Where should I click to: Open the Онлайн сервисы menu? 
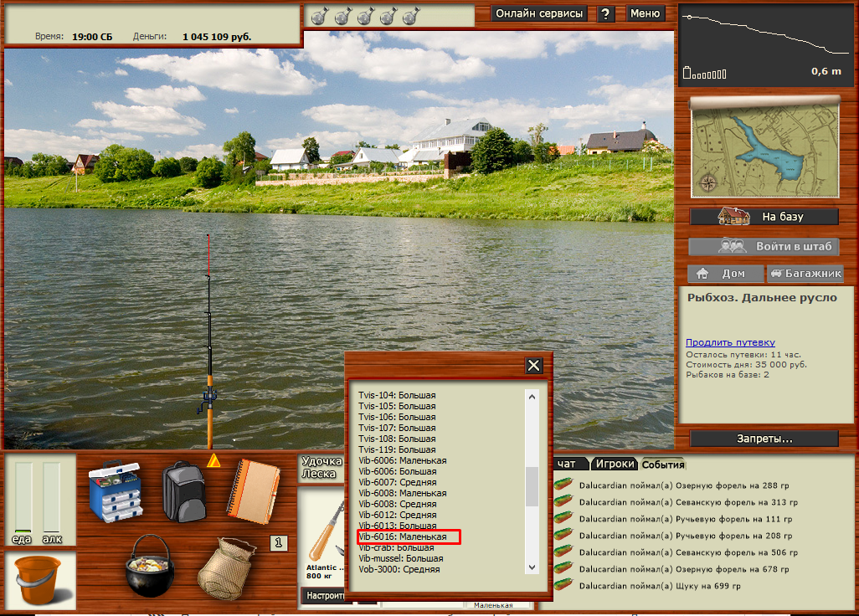coord(539,13)
